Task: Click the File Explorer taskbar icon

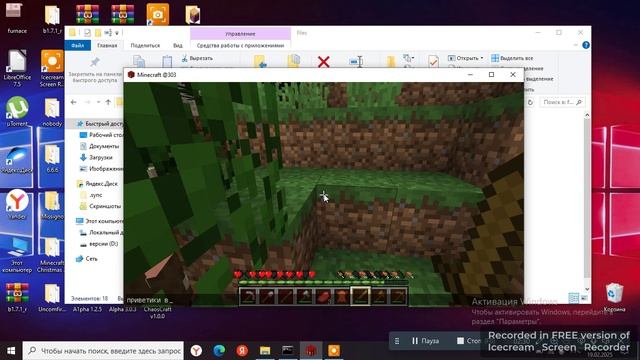Action: tap(265, 351)
